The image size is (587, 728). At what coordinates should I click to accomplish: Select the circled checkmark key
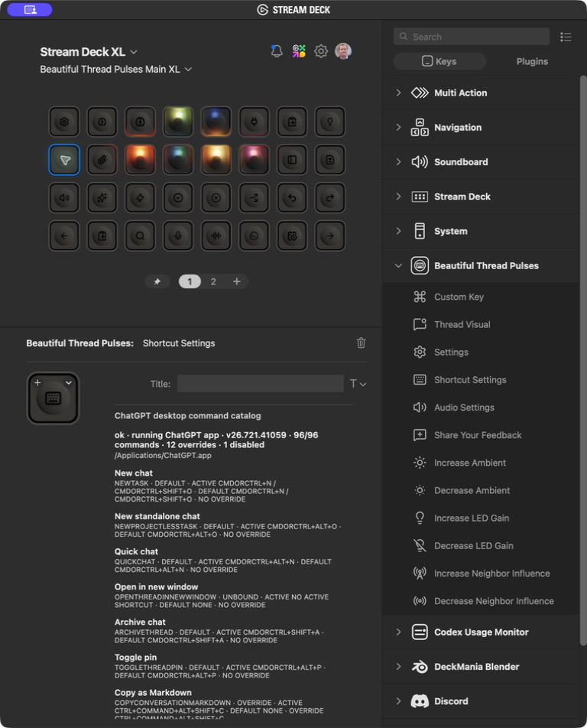[x=178, y=198]
